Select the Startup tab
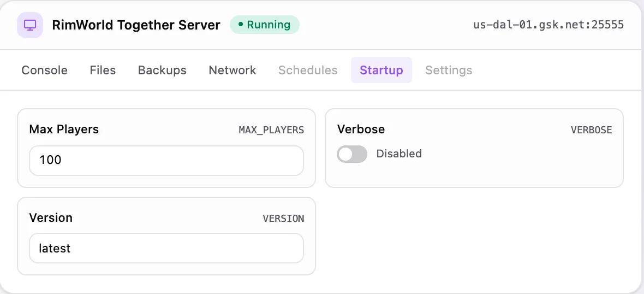 381,70
